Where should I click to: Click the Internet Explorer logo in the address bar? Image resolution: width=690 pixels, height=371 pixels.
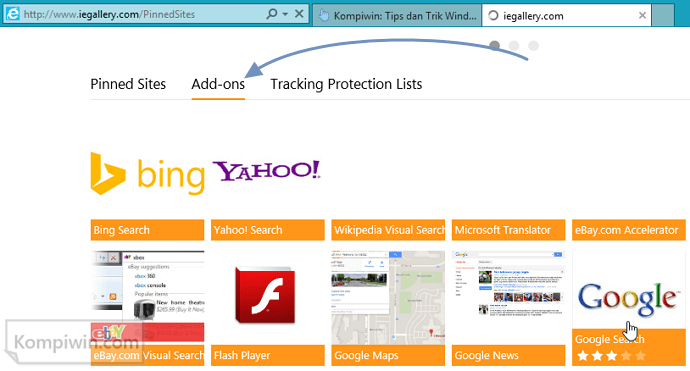tap(12, 14)
